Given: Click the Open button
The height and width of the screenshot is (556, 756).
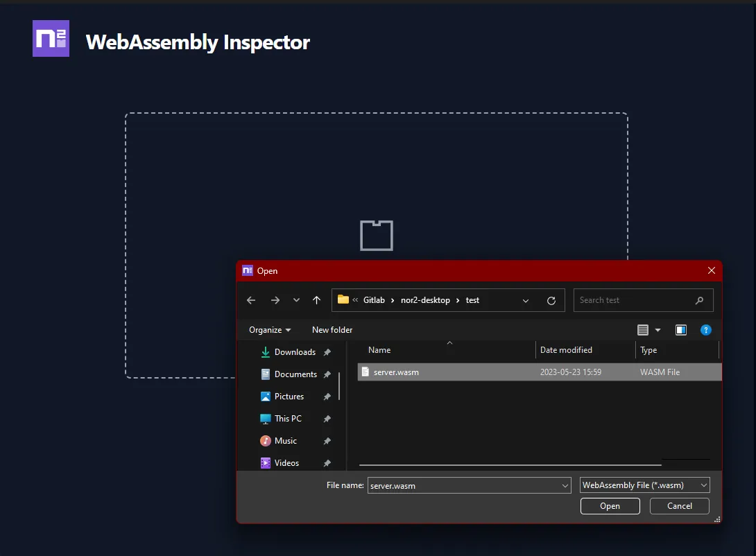Looking at the screenshot, I should pos(610,506).
